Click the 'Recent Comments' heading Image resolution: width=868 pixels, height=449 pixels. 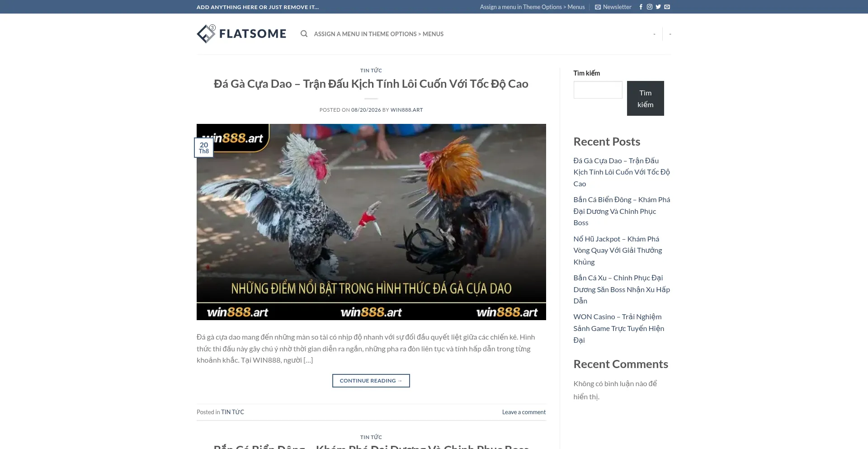click(621, 364)
